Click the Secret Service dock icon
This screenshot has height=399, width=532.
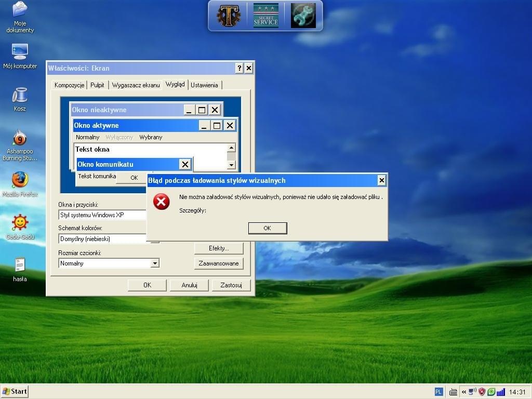(x=265, y=16)
